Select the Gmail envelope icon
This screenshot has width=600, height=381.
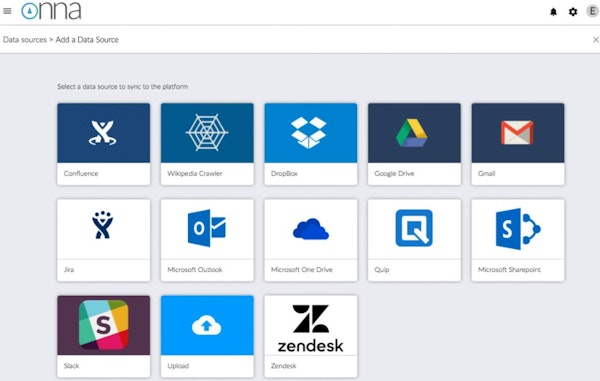[517, 133]
